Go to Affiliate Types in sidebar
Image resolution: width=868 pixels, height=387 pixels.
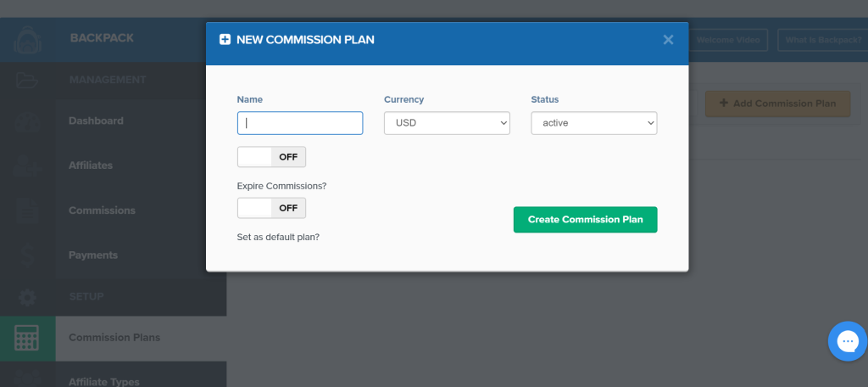click(104, 382)
